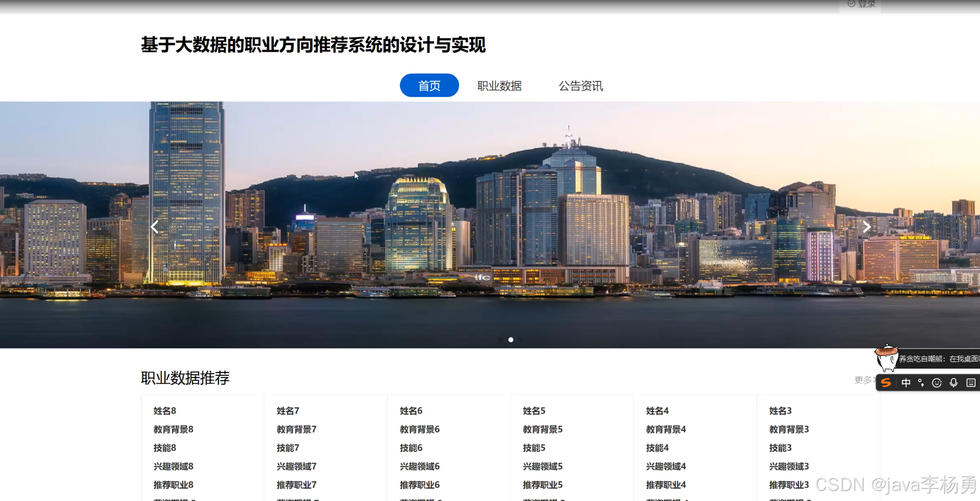980x501 pixels.
Task: Click the Hong Kong skyline banner image
Action: point(490,225)
